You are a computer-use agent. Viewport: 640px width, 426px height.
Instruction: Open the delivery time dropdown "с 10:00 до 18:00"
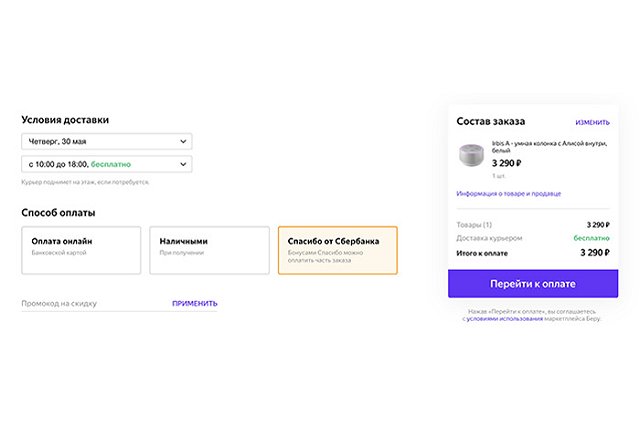point(100,164)
